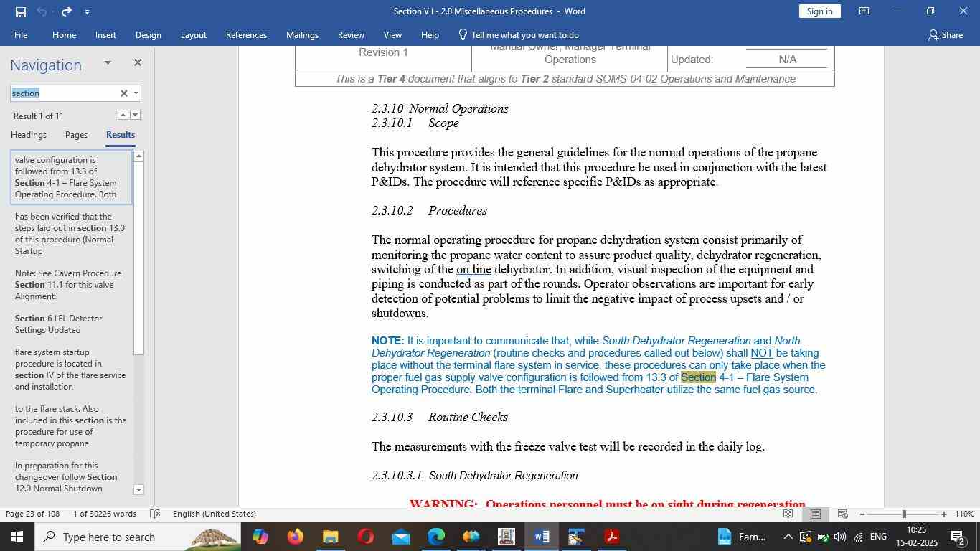Select result 'valve configuration is followed from 13.3'

[71, 177]
